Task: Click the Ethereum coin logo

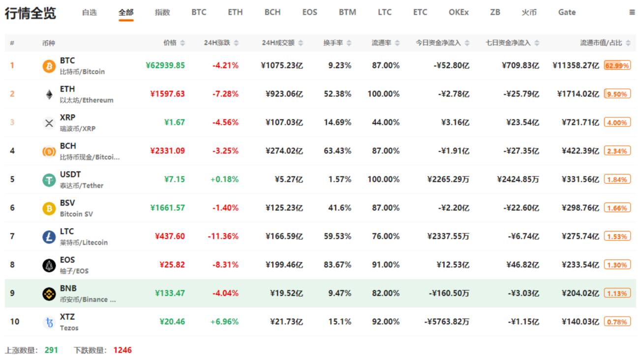Action: (x=48, y=93)
